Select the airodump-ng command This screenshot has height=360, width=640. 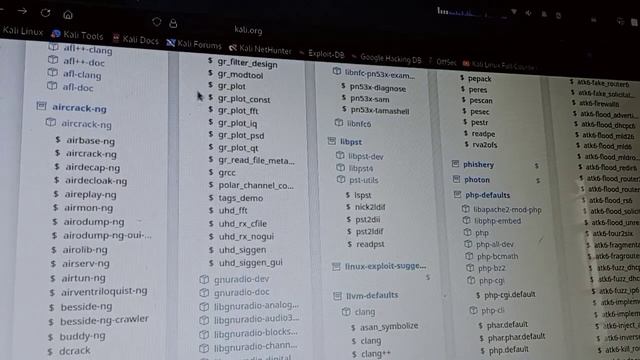[93, 222]
